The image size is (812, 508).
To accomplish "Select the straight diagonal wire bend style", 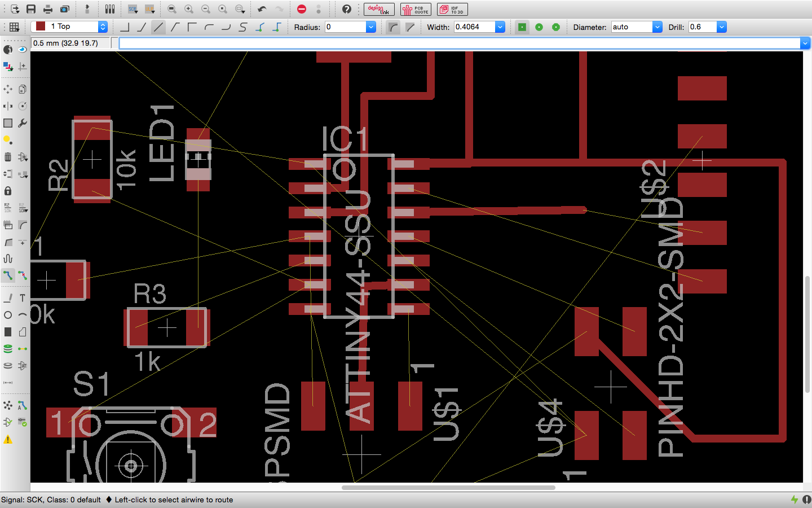I will [158, 27].
